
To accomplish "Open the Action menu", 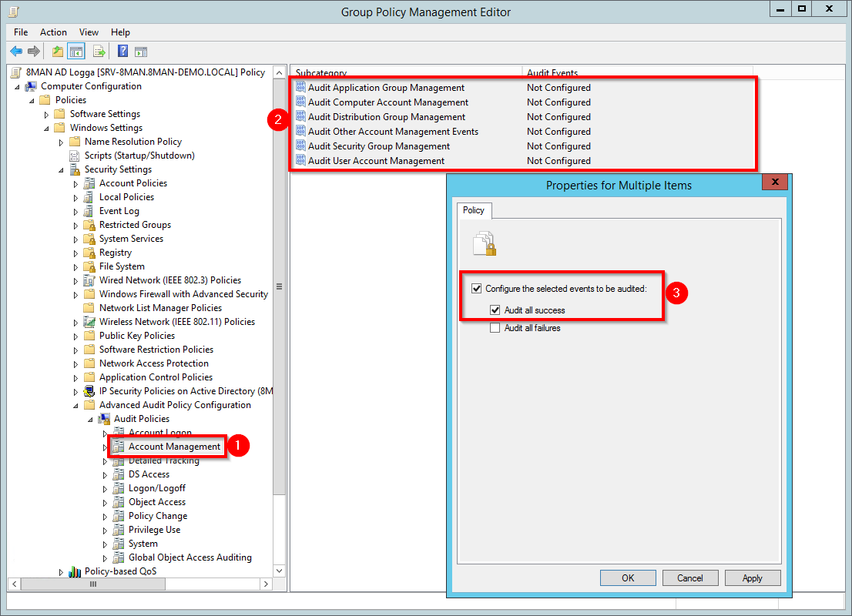I will 53,32.
